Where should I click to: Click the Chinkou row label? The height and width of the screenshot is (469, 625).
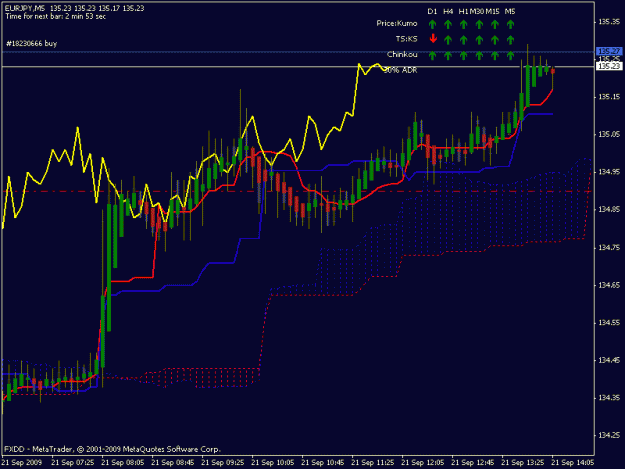[402, 54]
